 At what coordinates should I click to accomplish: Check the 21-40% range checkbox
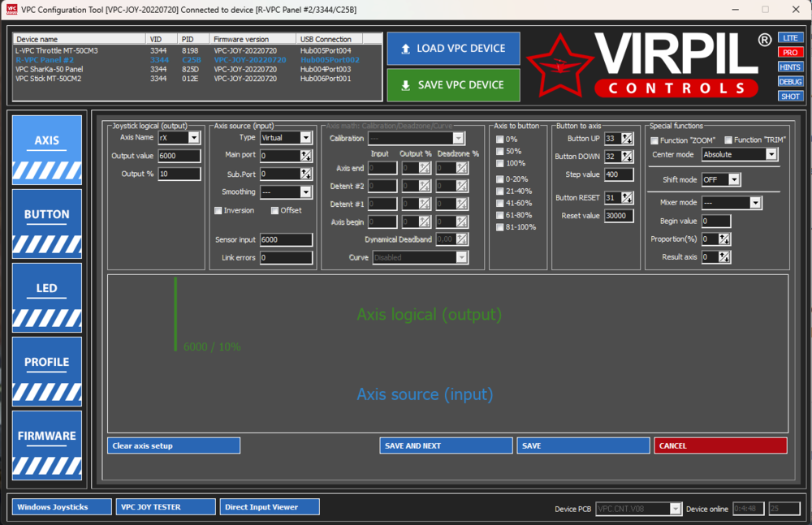pyautogui.click(x=499, y=191)
